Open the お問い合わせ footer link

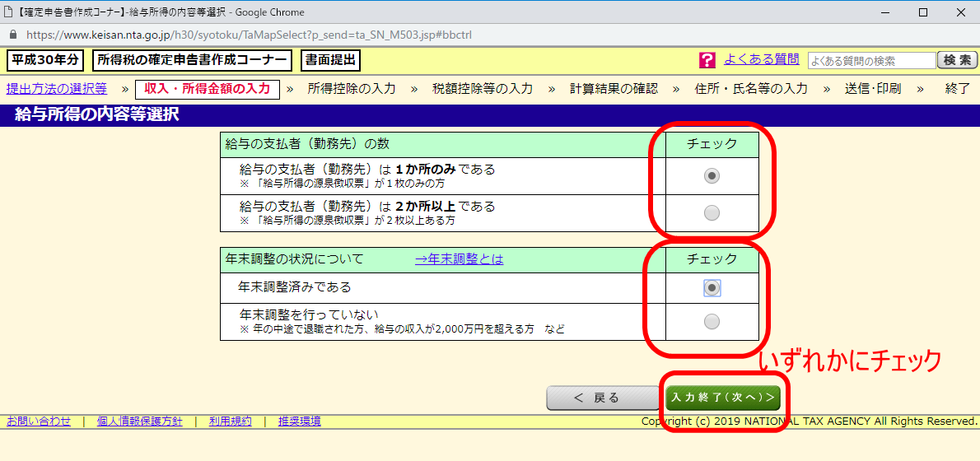coord(38,421)
